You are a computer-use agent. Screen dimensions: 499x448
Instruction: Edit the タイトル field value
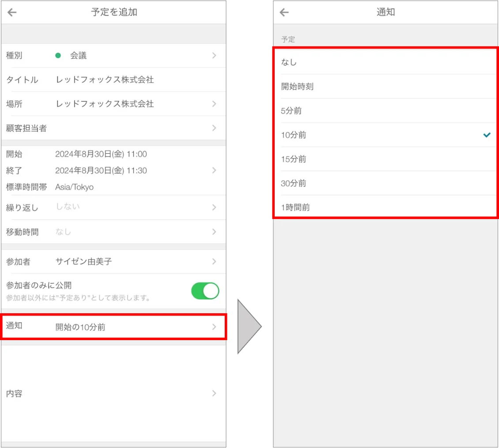coord(105,80)
